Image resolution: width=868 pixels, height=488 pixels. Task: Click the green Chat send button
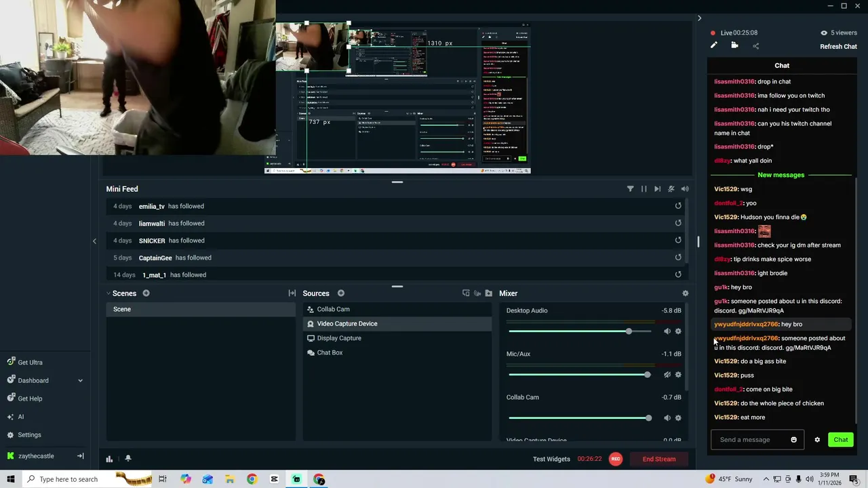[841, 440]
